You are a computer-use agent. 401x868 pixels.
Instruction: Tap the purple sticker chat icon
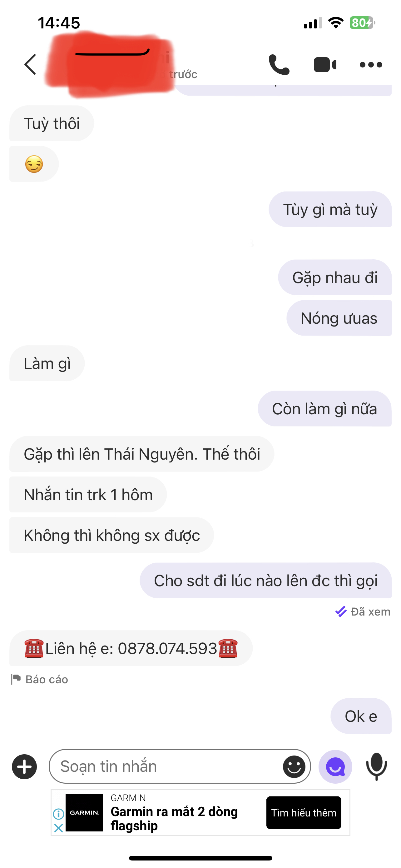tap(335, 766)
